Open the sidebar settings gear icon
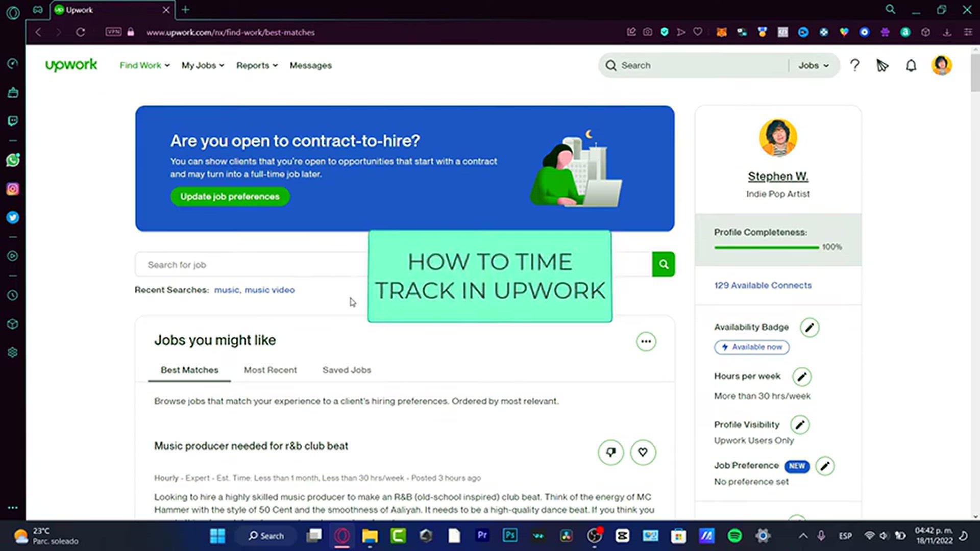The image size is (980, 551). (13, 353)
